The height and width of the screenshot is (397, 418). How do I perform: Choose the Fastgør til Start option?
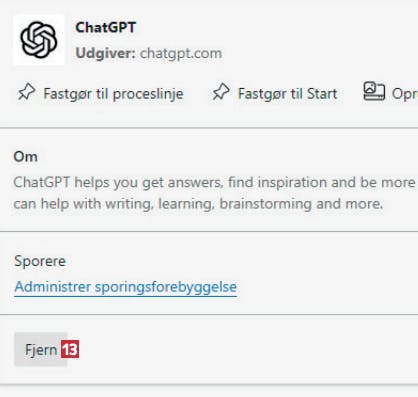click(287, 94)
